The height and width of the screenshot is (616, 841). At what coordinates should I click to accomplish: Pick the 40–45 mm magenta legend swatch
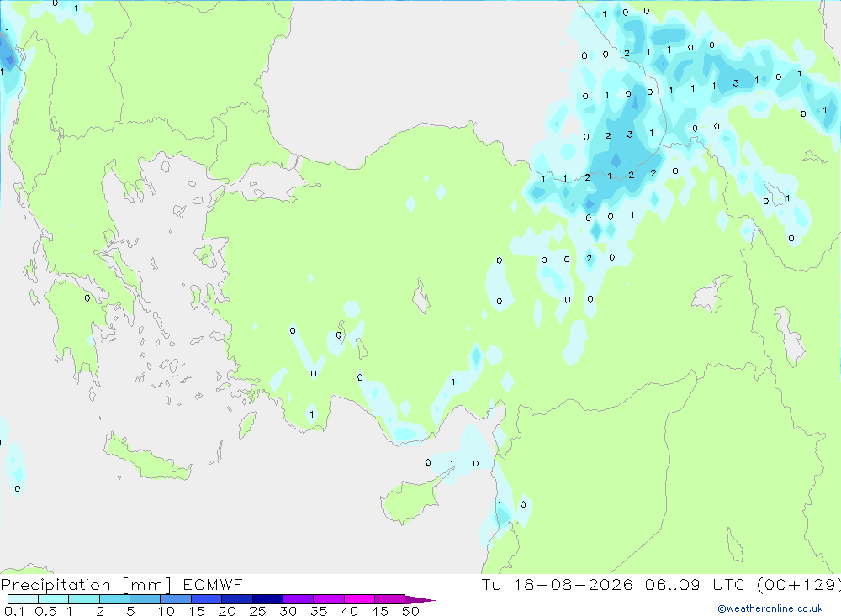(x=359, y=599)
